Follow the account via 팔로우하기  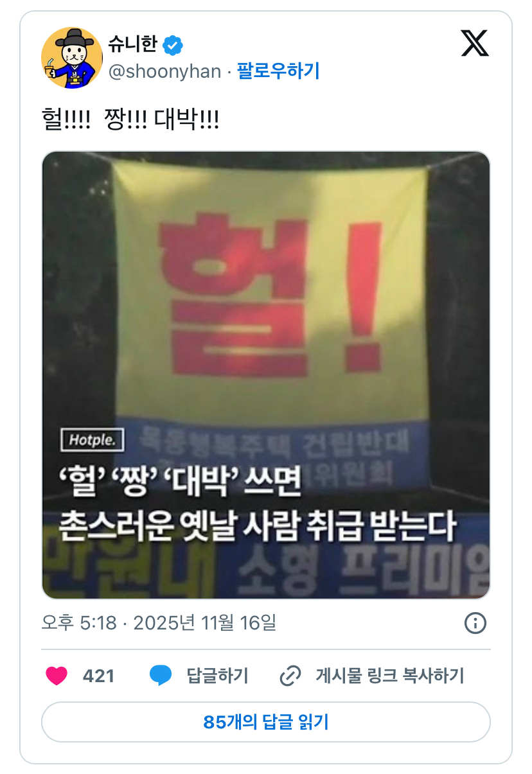(278, 71)
